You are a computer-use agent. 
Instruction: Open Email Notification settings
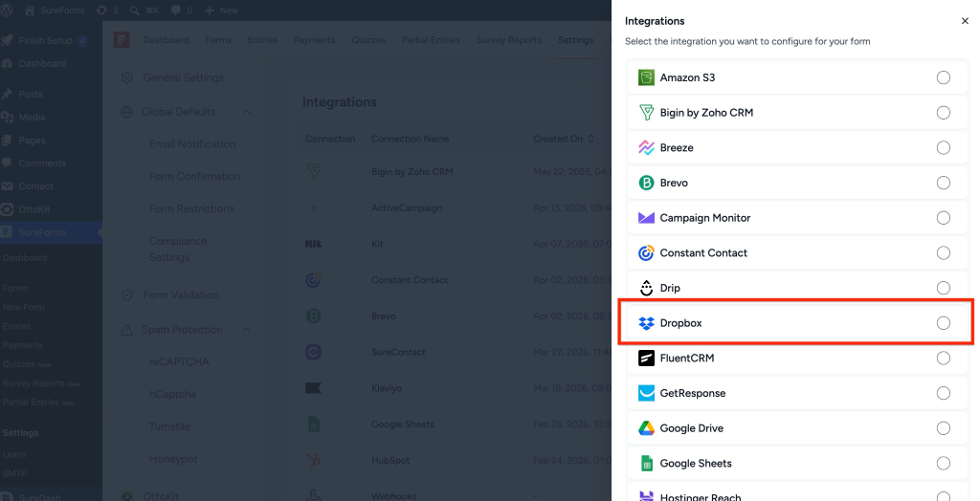[192, 143]
